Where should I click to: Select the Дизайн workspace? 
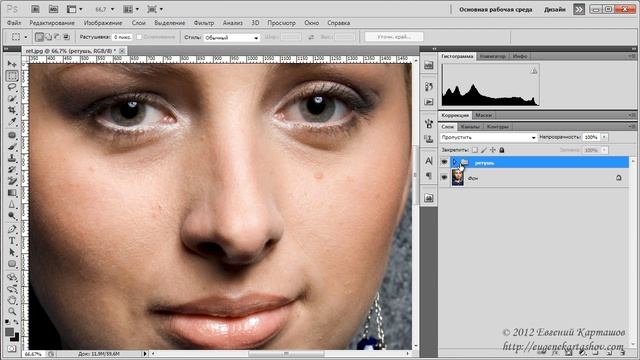(x=555, y=9)
